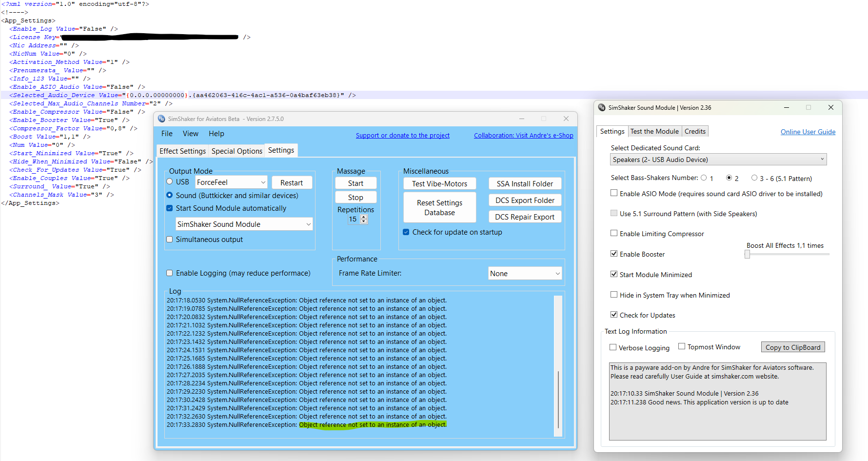The width and height of the screenshot is (868, 461).
Task: Check Hide in System Tray when Minimized
Action: (614, 295)
